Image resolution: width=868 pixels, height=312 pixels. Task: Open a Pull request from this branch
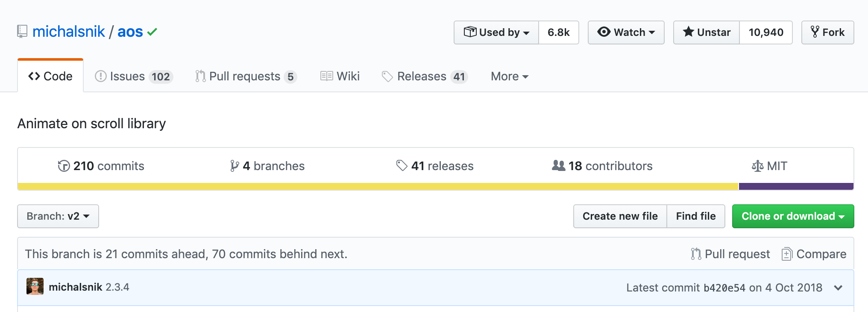(x=730, y=254)
